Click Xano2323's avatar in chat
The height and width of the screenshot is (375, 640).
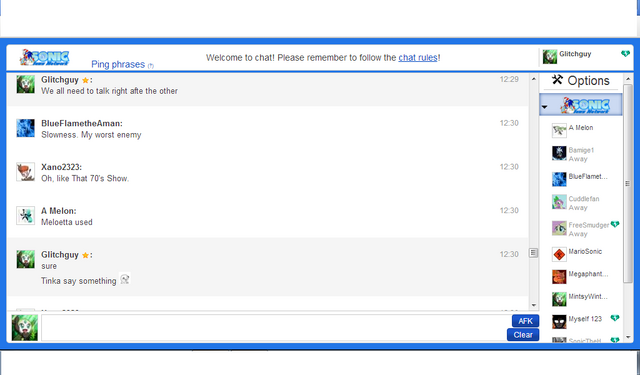(x=25, y=172)
